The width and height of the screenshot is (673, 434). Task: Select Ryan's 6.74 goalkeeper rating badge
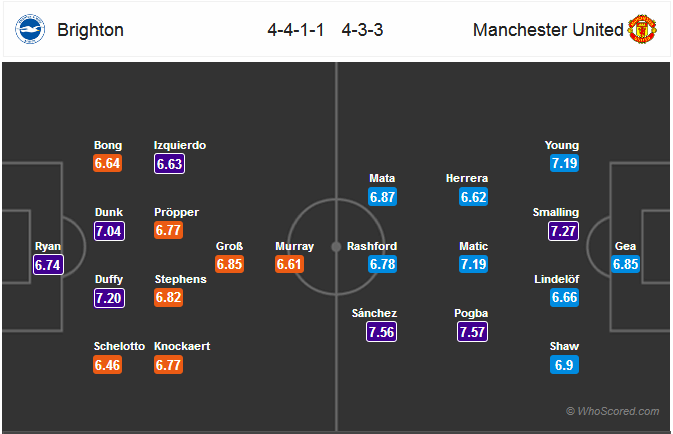click(x=49, y=265)
